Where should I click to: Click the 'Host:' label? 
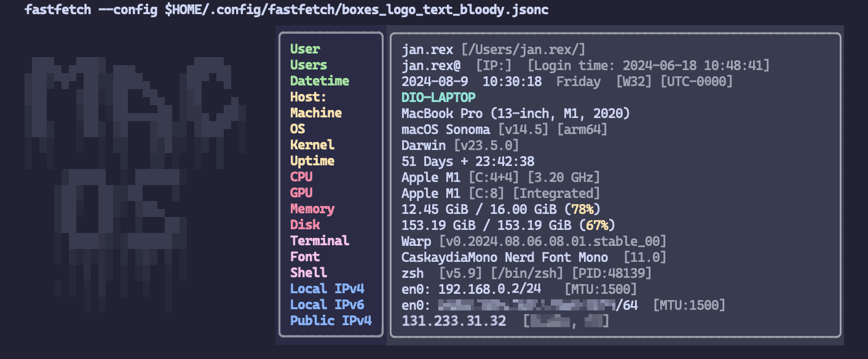[309, 97]
